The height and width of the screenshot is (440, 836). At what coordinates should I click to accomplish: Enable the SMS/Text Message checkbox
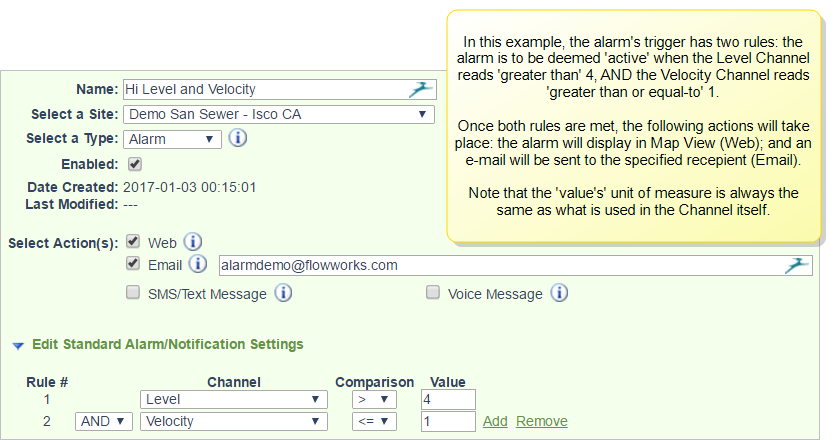[133, 292]
